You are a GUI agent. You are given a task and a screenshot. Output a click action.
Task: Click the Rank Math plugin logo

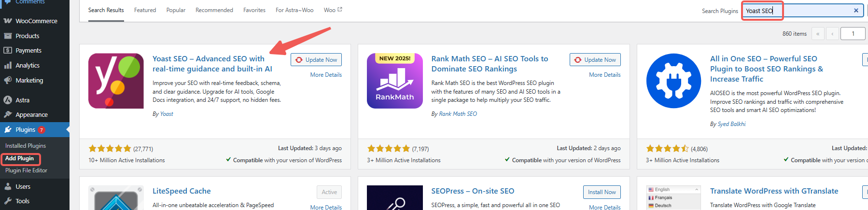394,81
